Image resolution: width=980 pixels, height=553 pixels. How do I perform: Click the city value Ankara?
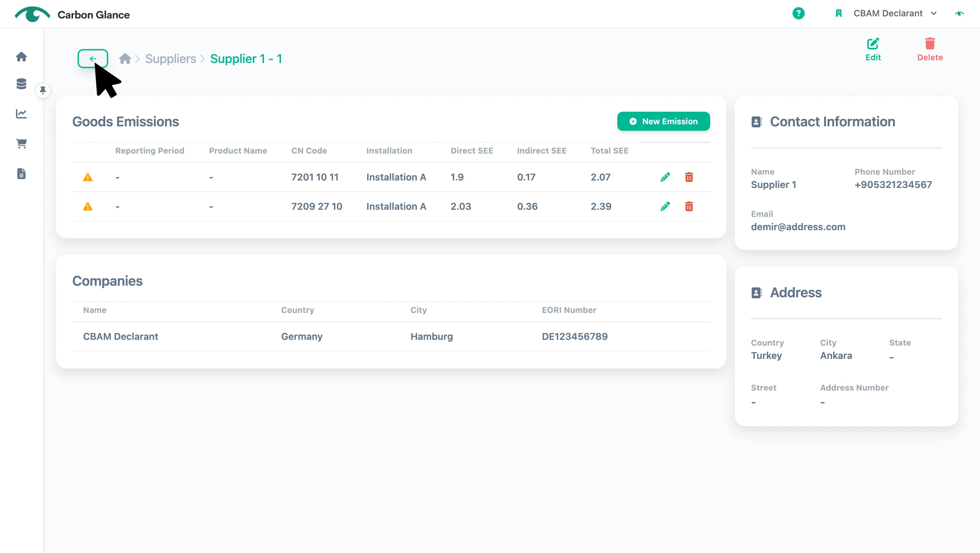point(836,355)
